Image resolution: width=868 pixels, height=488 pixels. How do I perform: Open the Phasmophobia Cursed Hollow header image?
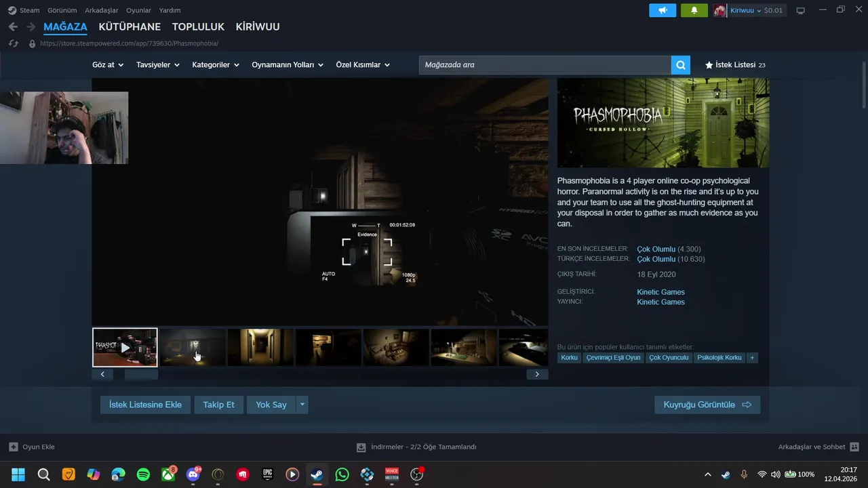[663, 123]
